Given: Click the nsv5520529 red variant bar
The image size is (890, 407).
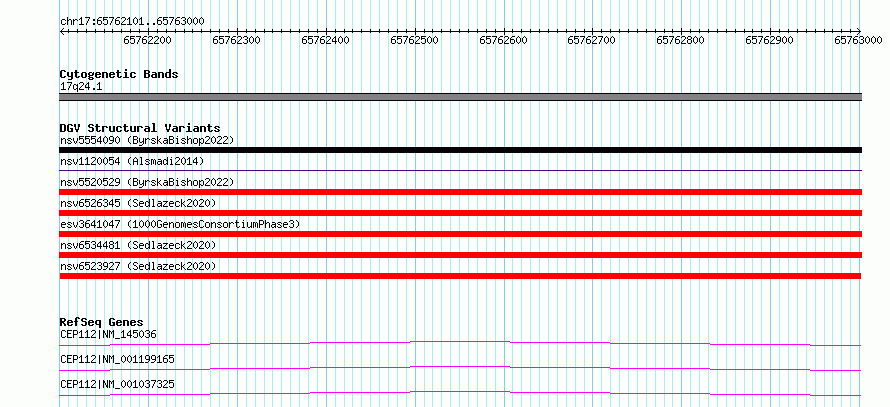Looking at the screenshot, I should [x=460, y=192].
